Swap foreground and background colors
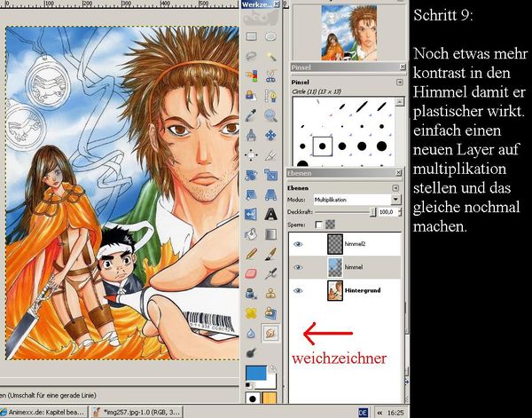The image size is (532, 418). 273,368
